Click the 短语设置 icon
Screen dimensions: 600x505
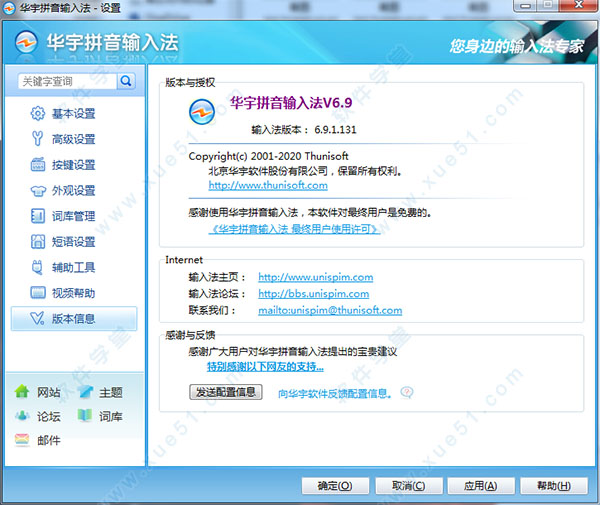tap(38, 242)
